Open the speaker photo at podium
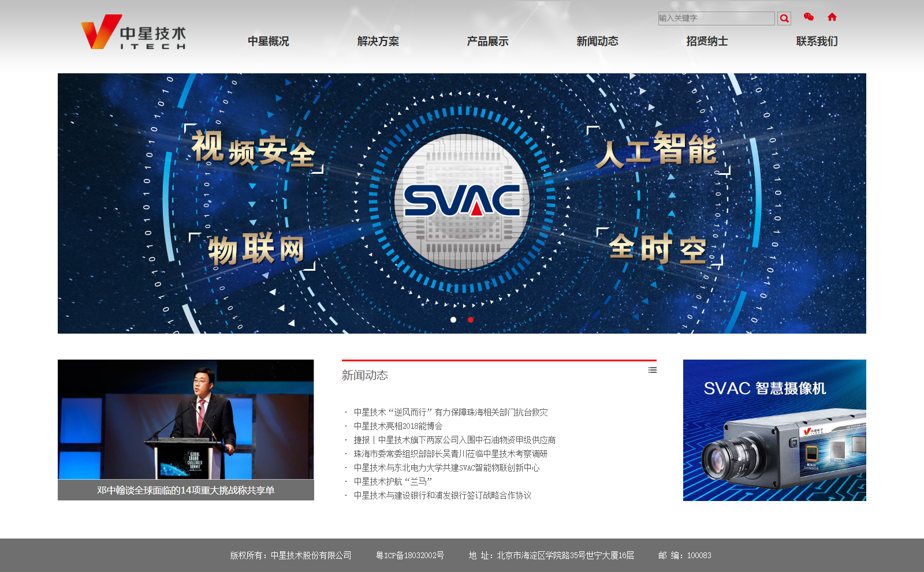Viewport: 924px width, 572px height. coord(186,420)
